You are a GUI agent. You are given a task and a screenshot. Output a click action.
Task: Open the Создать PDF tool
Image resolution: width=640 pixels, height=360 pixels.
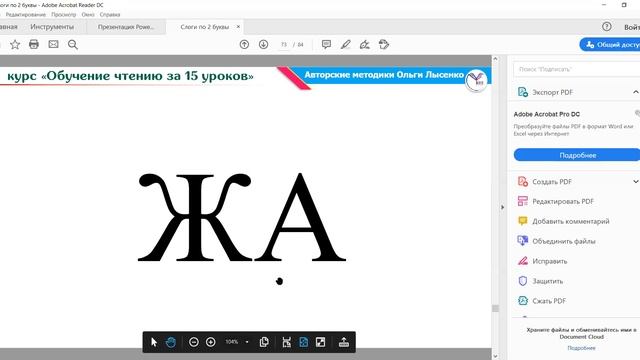click(x=552, y=182)
